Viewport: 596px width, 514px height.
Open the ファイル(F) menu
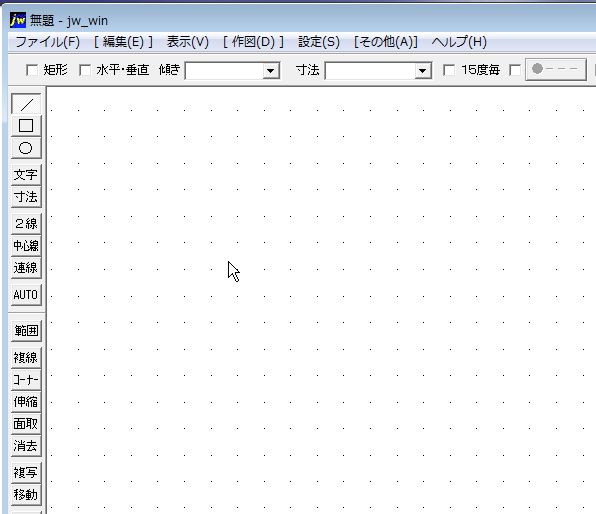click(x=48, y=42)
